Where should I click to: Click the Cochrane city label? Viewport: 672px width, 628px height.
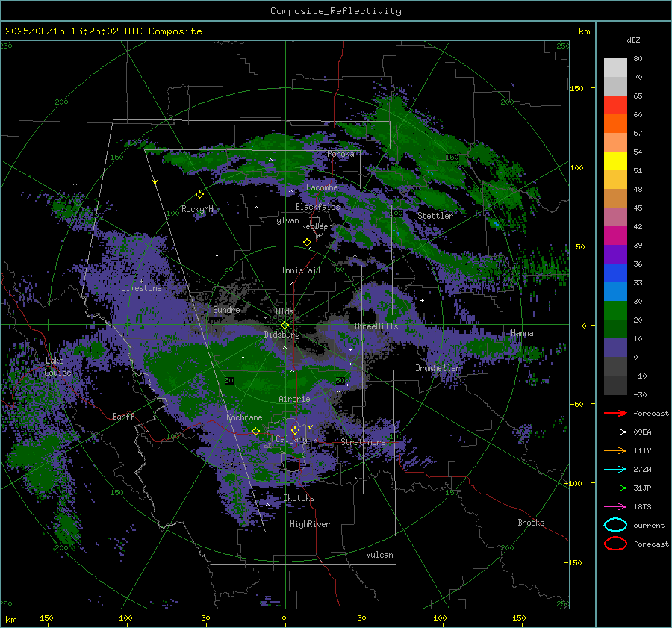coord(244,417)
